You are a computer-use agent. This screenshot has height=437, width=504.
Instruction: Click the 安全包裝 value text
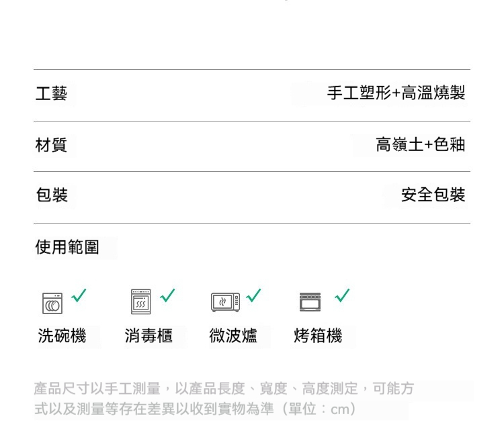433,195
